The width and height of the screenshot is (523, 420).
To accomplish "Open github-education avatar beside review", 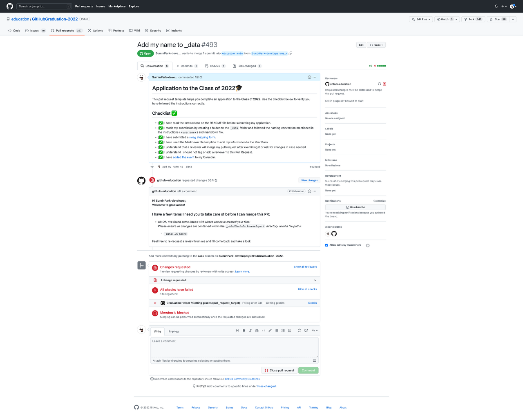I will [x=141, y=180].
